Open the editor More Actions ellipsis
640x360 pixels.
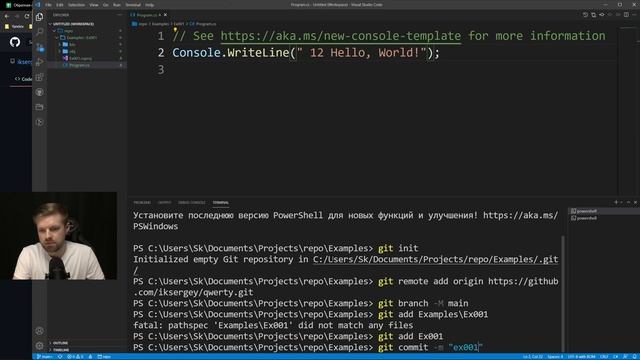(x=634, y=15)
